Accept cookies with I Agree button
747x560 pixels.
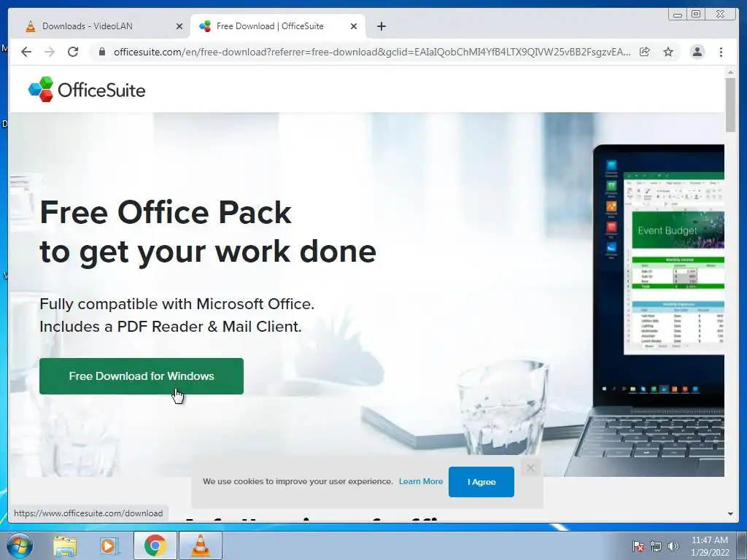click(x=481, y=482)
